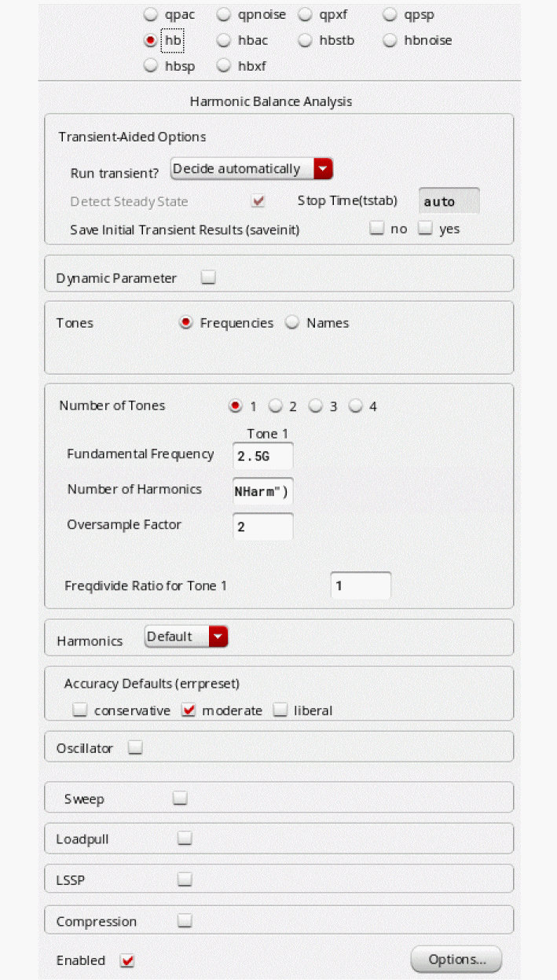Uncheck the Enabled checkbox
The height and width of the screenshot is (980, 557).
[x=127, y=960]
